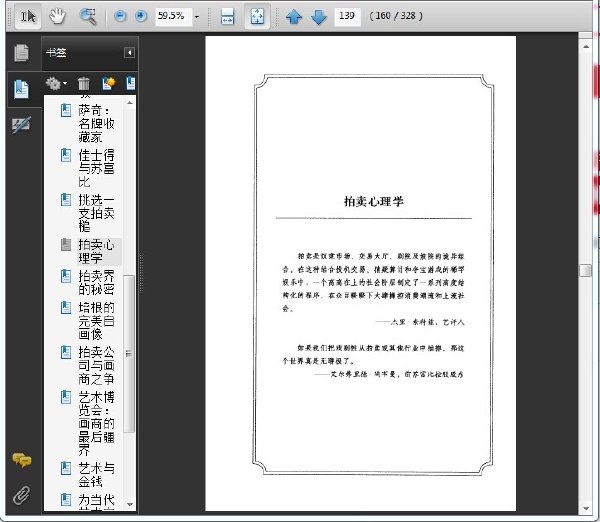The image size is (600, 522).
Task: Go to previous page with up arrow
Action: tap(294, 16)
